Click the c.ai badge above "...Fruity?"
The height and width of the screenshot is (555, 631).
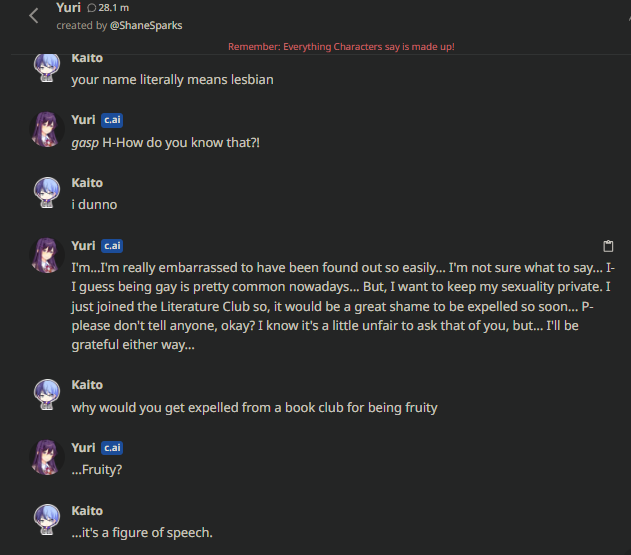[112, 448]
